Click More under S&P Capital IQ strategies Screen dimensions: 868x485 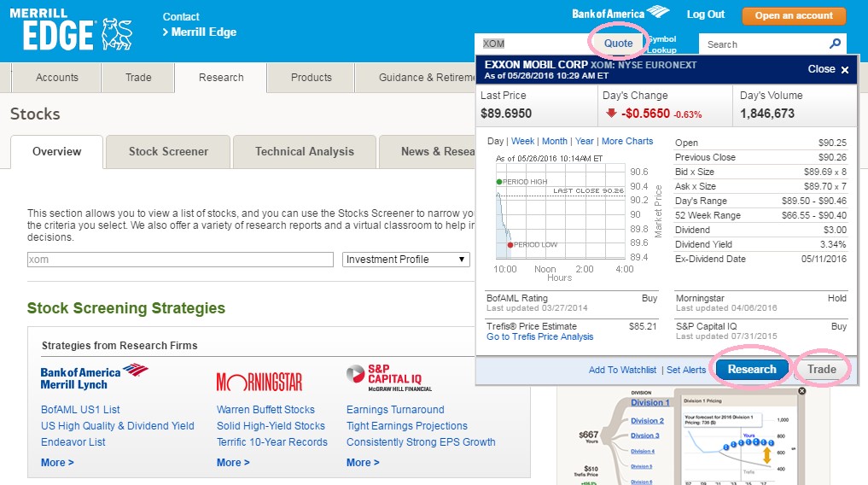[x=363, y=462]
